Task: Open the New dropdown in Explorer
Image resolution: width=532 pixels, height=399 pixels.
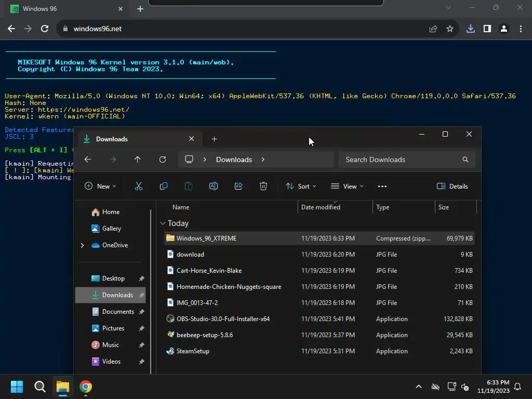Action: [x=100, y=187]
